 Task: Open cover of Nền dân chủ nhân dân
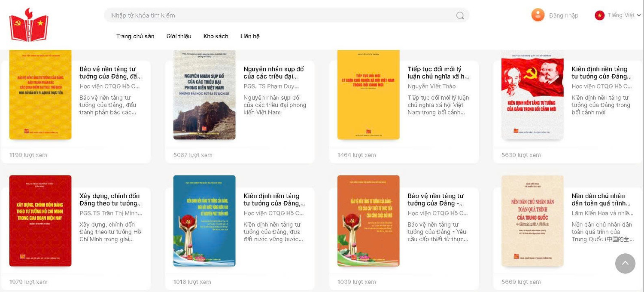tap(532, 221)
